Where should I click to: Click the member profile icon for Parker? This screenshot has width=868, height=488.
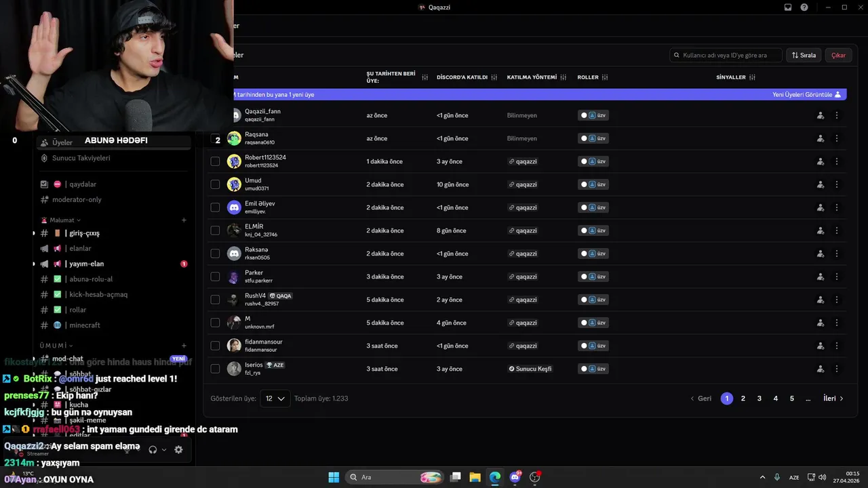pos(821,277)
